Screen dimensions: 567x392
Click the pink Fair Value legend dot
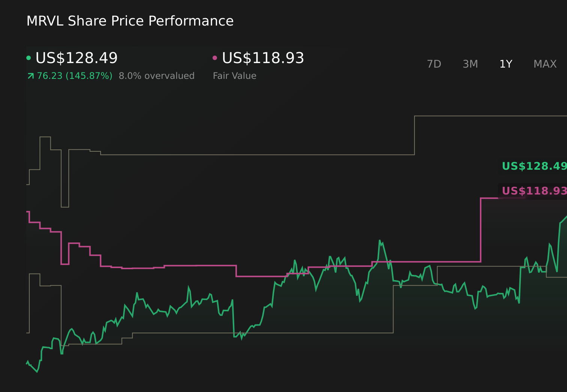pyautogui.click(x=215, y=57)
